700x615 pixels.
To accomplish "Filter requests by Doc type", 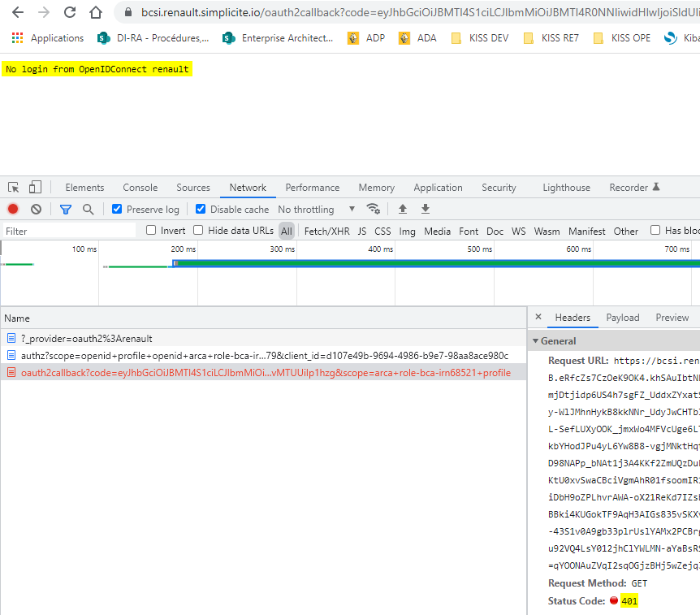I will 495,231.
